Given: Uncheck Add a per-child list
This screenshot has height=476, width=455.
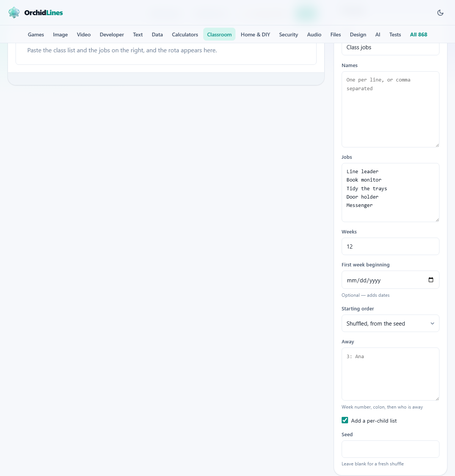Looking at the screenshot, I should coord(345,420).
